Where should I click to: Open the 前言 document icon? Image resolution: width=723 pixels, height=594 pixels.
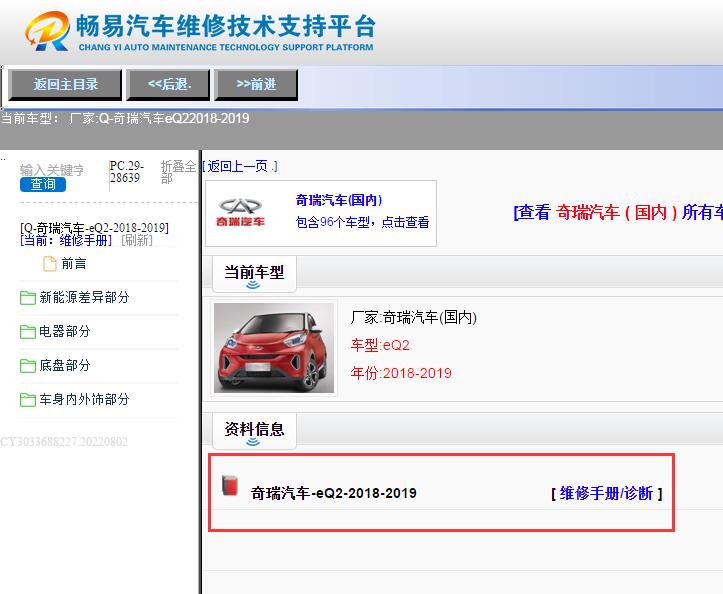point(50,264)
